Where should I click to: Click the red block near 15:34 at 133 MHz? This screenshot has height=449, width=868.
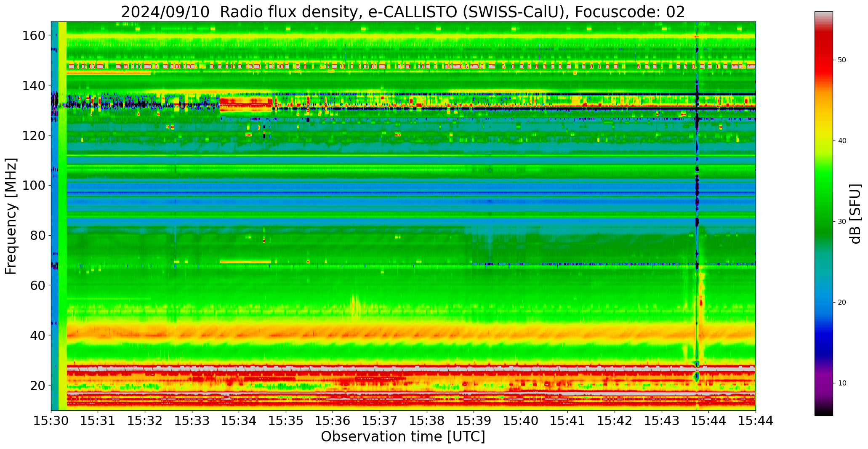tap(246, 104)
